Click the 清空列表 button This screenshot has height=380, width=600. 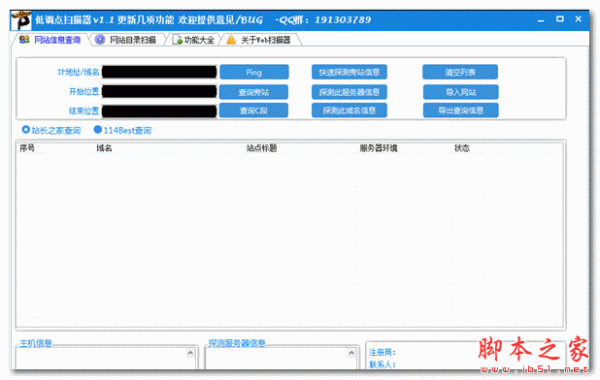pyautogui.click(x=460, y=72)
